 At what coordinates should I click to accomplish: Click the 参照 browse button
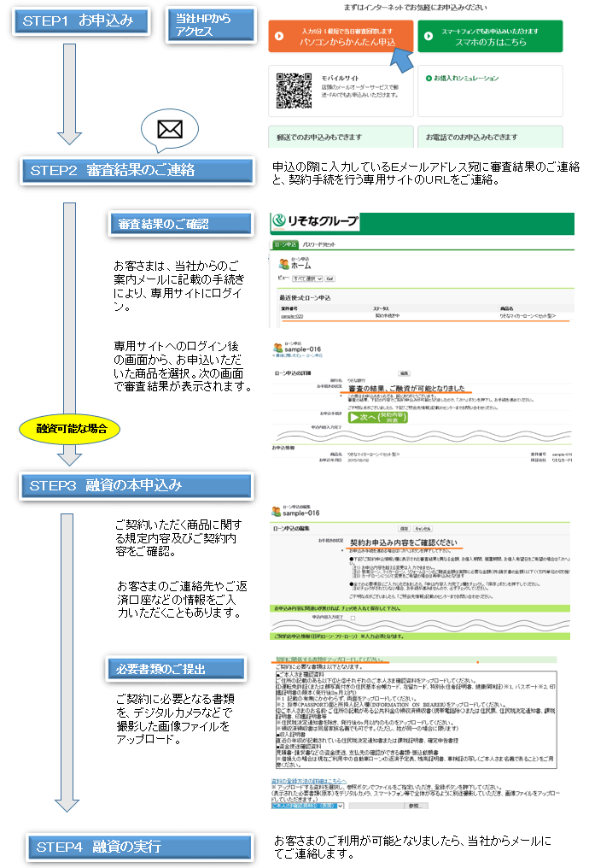coord(413,805)
